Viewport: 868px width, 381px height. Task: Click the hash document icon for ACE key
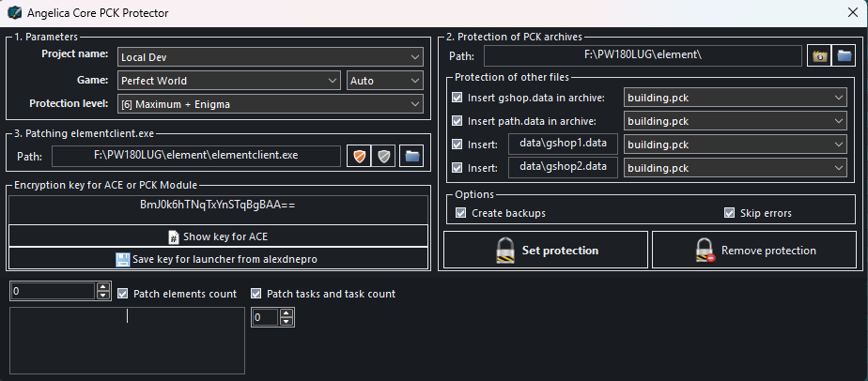(x=173, y=236)
